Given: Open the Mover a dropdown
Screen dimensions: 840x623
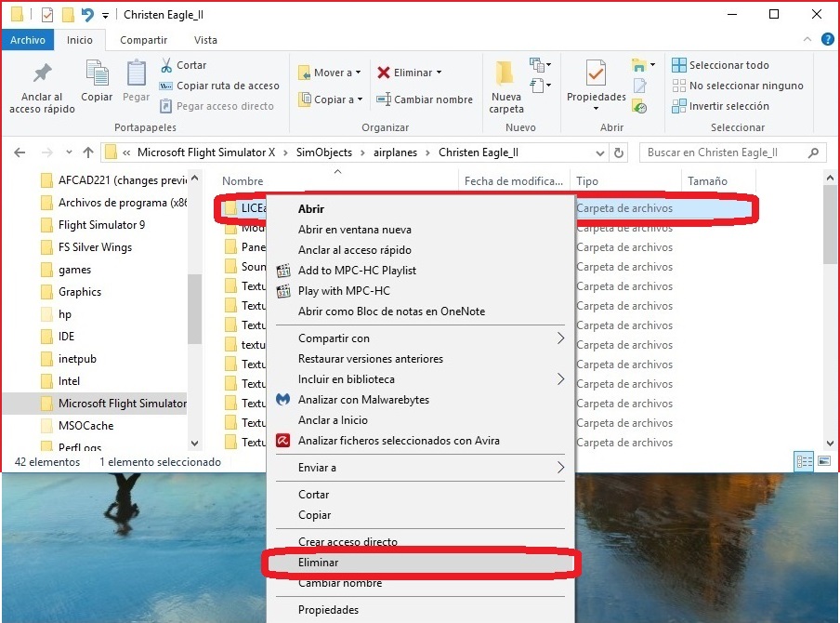Looking at the screenshot, I should (x=330, y=73).
